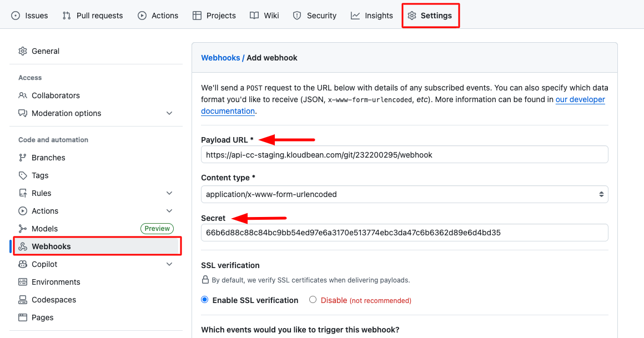Image resolution: width=644 pixels, height=338 pixels.
Task: Open the Content type dropdown
Action: click(x=404, y=194)
